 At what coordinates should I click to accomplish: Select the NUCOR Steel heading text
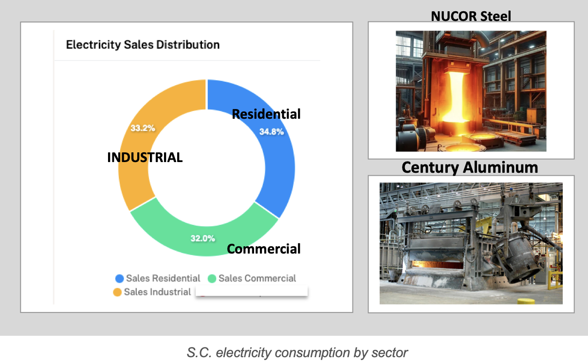coord(471,16)
